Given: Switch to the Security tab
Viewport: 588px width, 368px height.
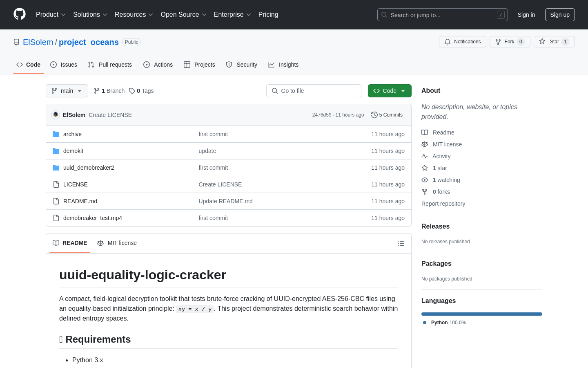Looking at the screenshot, I should coord(242,65).
